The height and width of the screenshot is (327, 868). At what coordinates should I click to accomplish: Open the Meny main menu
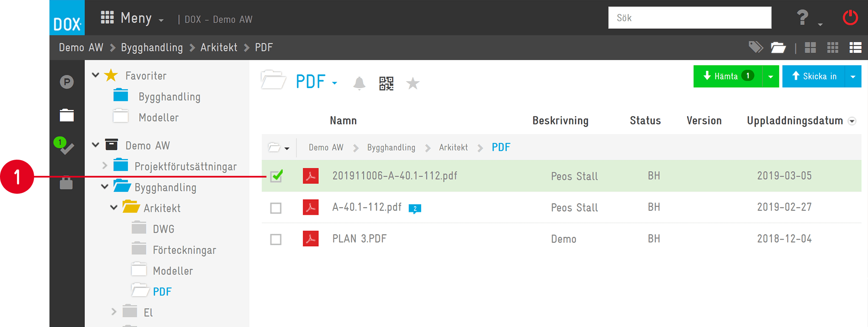coord(132,18)
